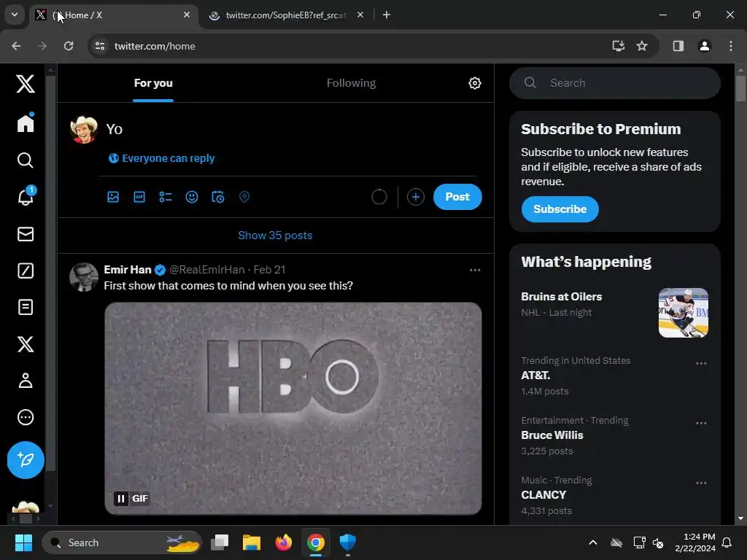Open more options for CLANCY trend
The image size is (747, 560).
(x=701, y=483)
